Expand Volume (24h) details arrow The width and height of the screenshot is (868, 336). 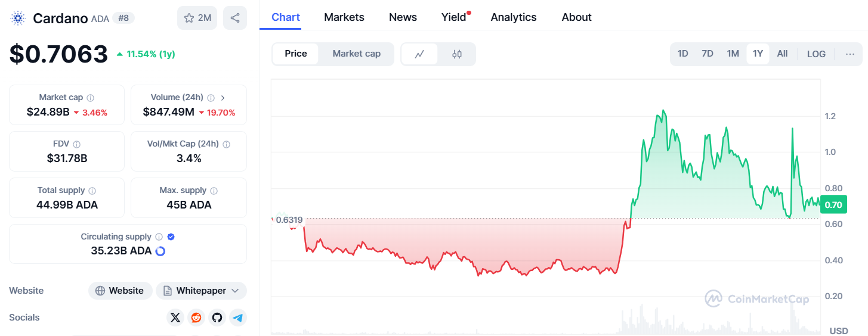click(x=223, y=98)
